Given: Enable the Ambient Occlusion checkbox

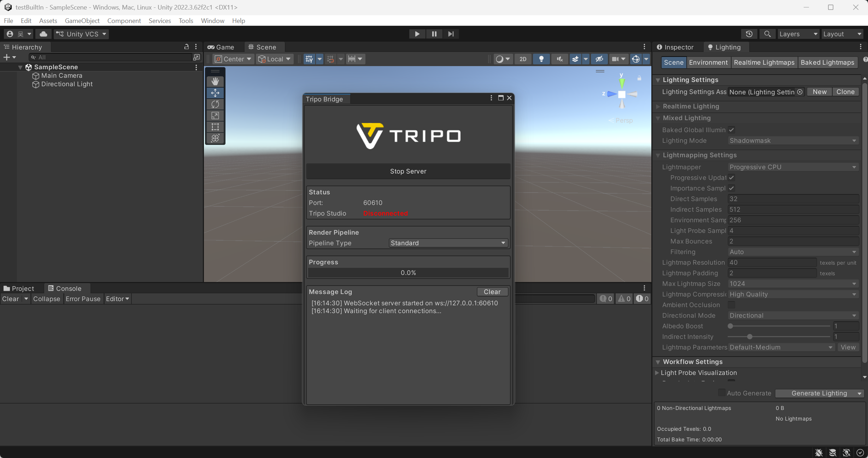Looking at the screenshot, I should point(732,305).
